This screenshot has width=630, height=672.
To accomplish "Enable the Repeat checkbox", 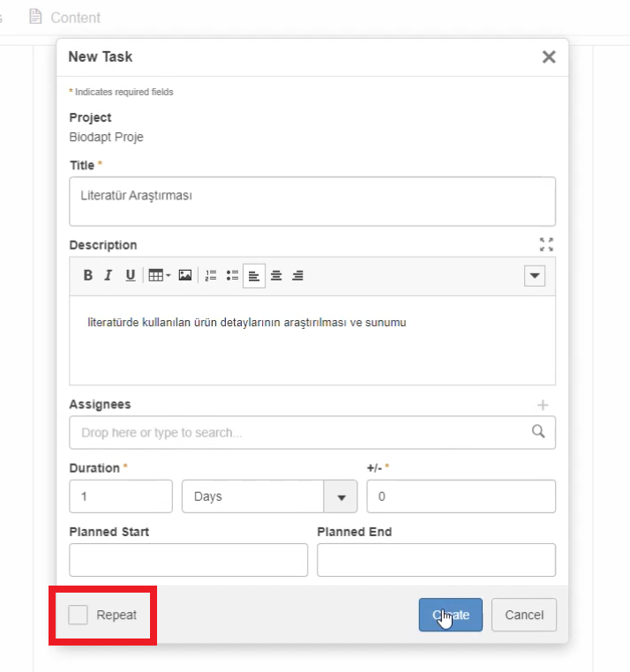I will click(79, 615).
